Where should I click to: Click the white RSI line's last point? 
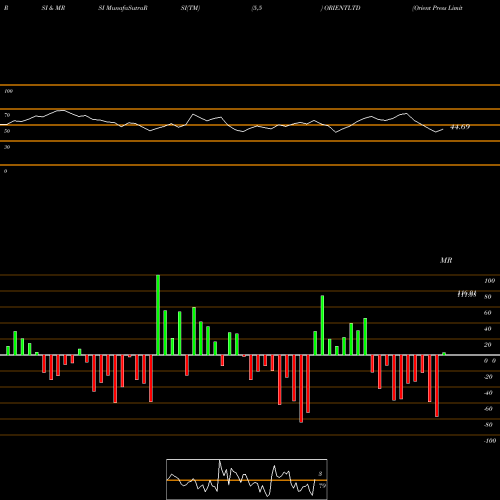[x=443, y=129]
